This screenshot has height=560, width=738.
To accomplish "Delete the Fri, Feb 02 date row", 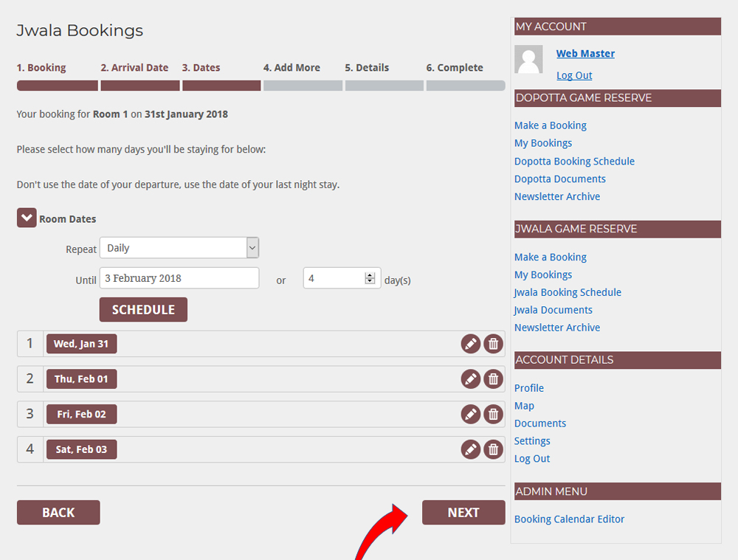I will coord(493,415).
